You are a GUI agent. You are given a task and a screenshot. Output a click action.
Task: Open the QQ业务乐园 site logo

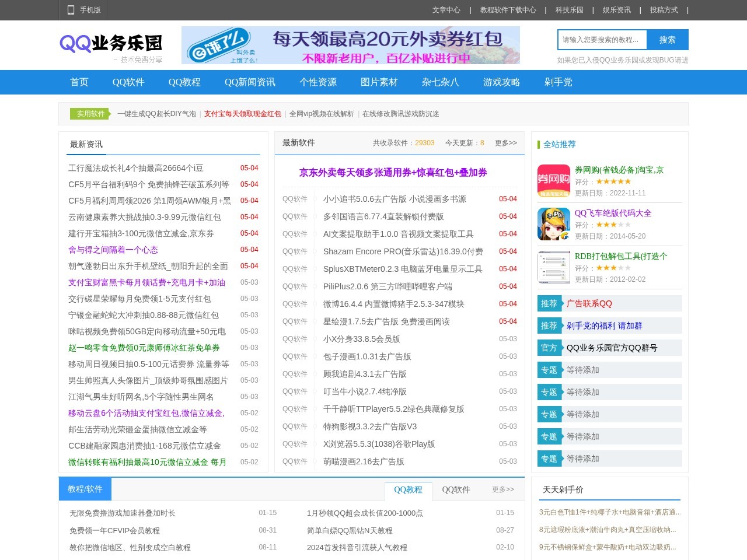point(111,48)
